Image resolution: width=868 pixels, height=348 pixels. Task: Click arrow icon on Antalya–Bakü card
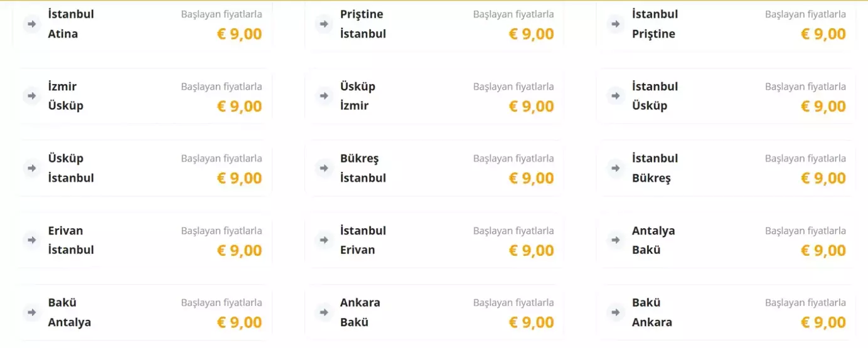point(616,240)
